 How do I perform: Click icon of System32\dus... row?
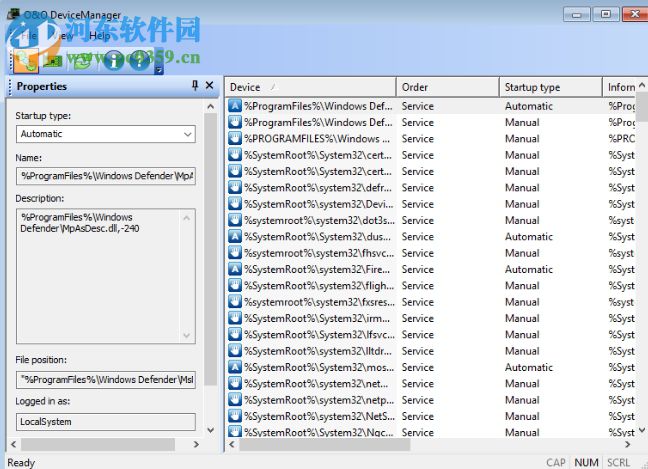(x=235, y=236)
